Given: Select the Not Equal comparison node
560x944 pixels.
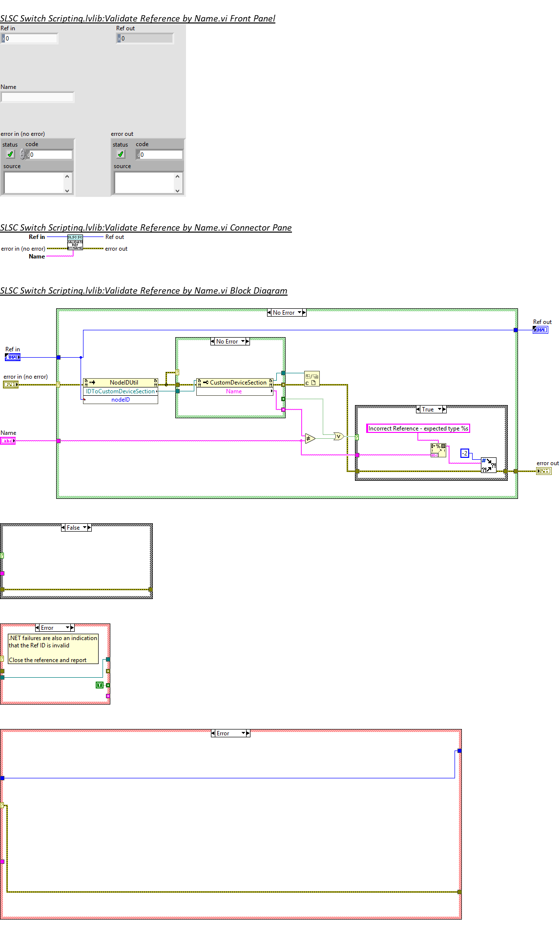Looking at the screenshot, I should [x=310, y=439].
